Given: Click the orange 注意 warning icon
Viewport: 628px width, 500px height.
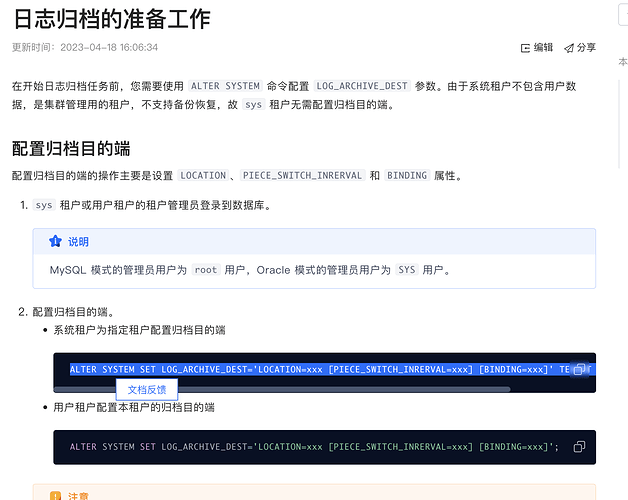Looking at the screenshot, I should point(55,496).
